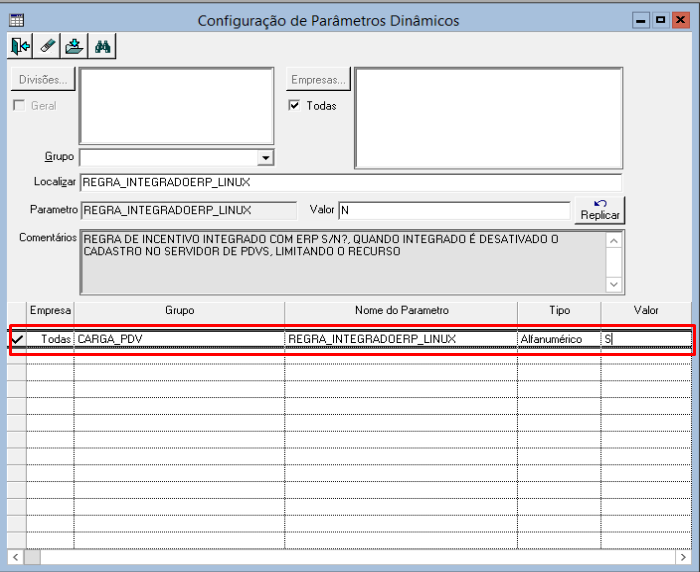The image size is (700, 572).
Task: Click the Comentários scroll up arrow
Action: 614,241
